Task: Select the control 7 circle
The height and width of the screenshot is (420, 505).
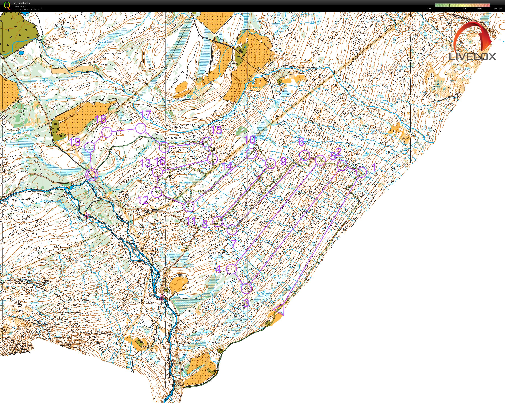Action: [x=232, y=230]
